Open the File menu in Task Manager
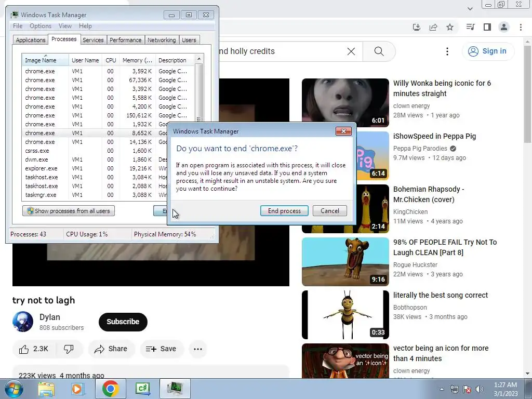The height and width of the screenshot is (399, 532). 18,26
